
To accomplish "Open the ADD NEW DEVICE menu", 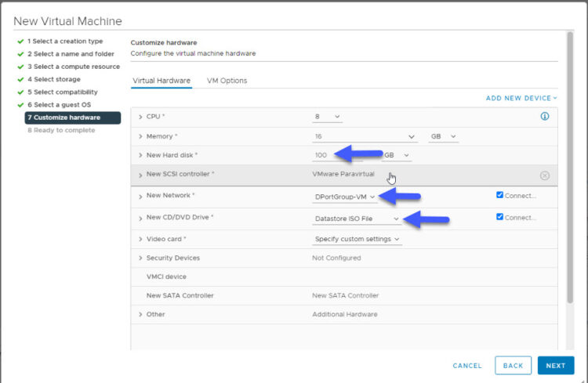I will coord(521,98).
